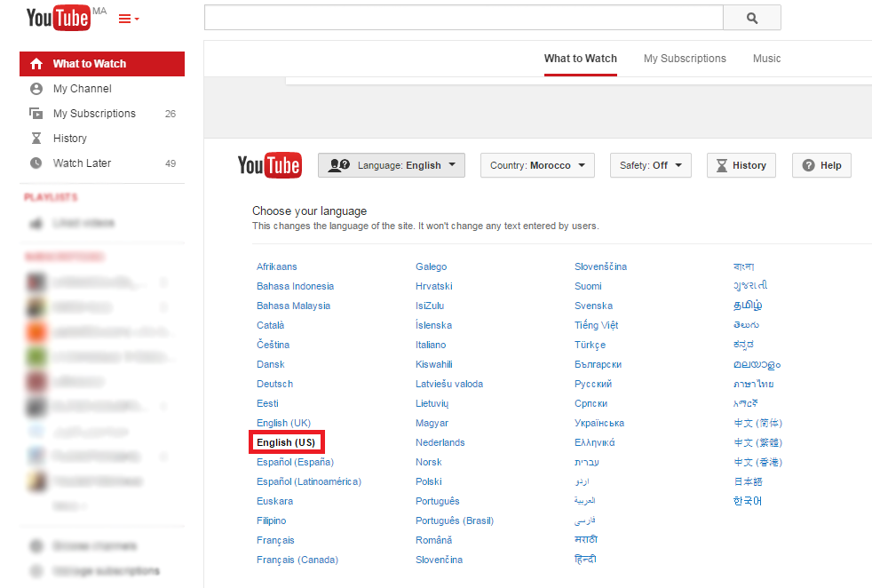This screenshot has height=588, width=872.
Task: Click the search magnifier button
Action: point(752,18)
